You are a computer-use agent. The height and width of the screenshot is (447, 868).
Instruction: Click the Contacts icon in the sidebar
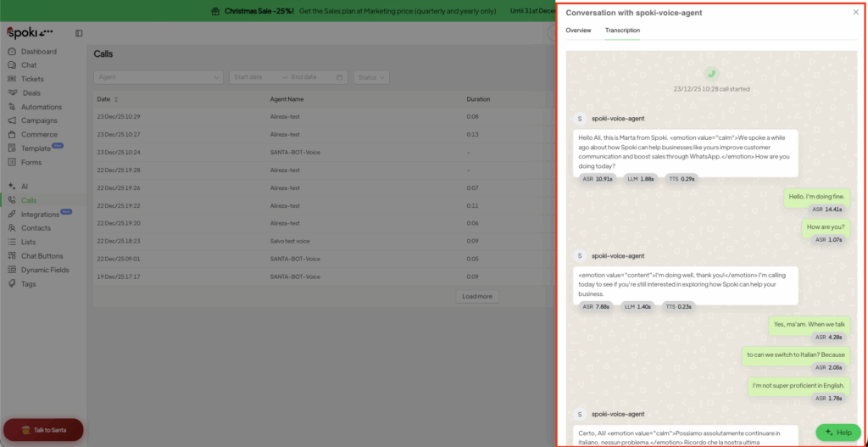click(12, 228)
